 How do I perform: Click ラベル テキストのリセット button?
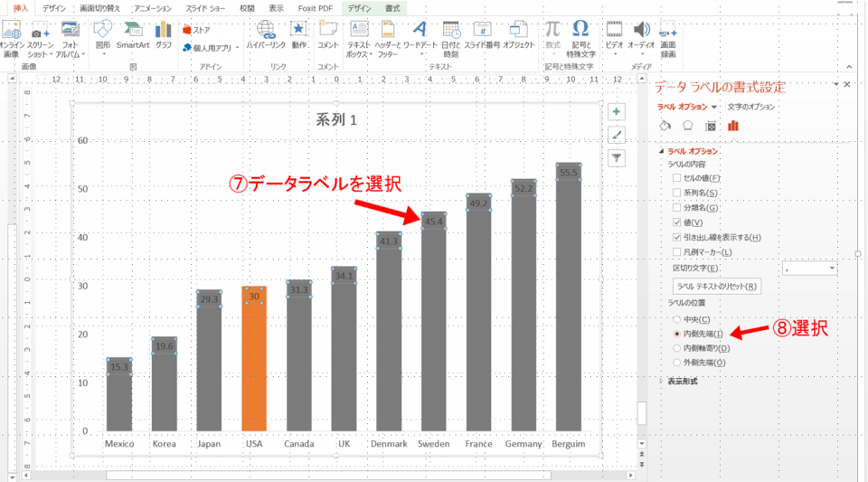[x=717, y=286]
